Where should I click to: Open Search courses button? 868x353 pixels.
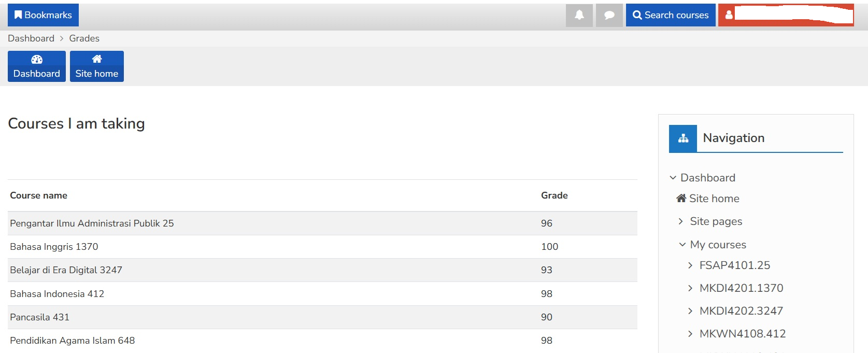671,15
